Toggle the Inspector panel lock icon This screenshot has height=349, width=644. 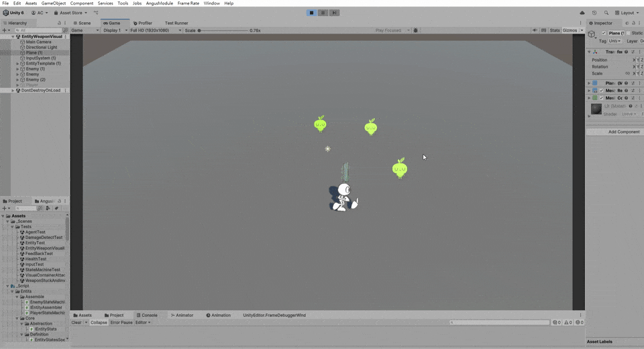pyautogui.click(x=633, y=23)
